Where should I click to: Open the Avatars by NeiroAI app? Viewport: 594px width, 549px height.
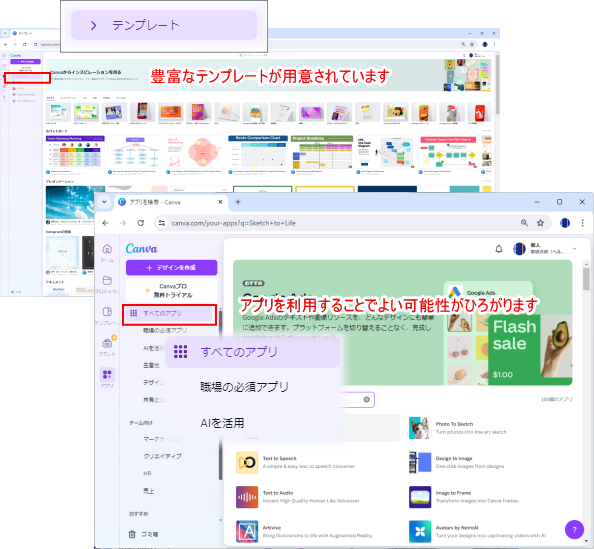(x=477, y=531)
